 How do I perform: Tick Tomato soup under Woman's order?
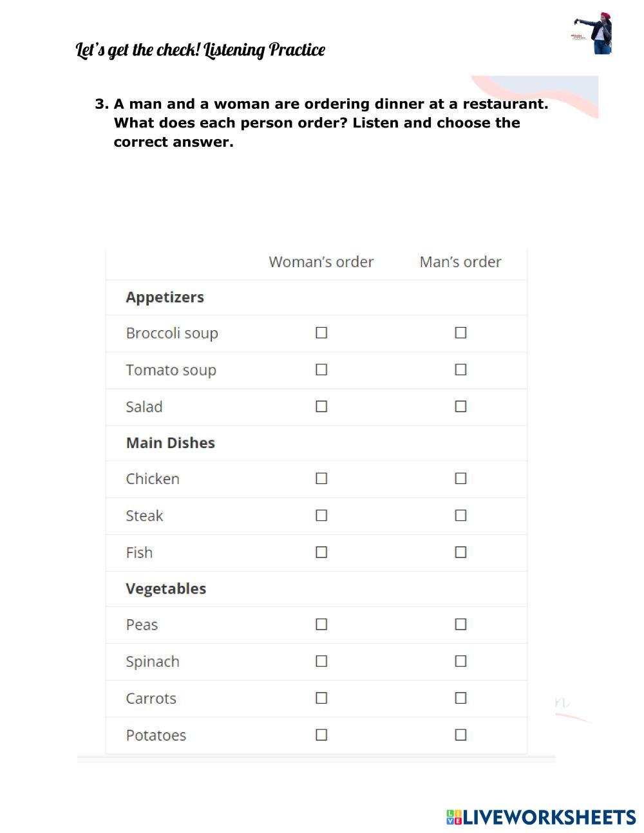(x=321, y=370)
